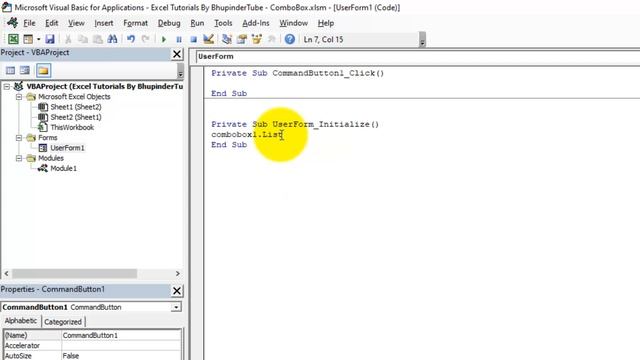Toggle Folders view in Project pane
This screenshot has width=640, height=360.
point(43,71)
